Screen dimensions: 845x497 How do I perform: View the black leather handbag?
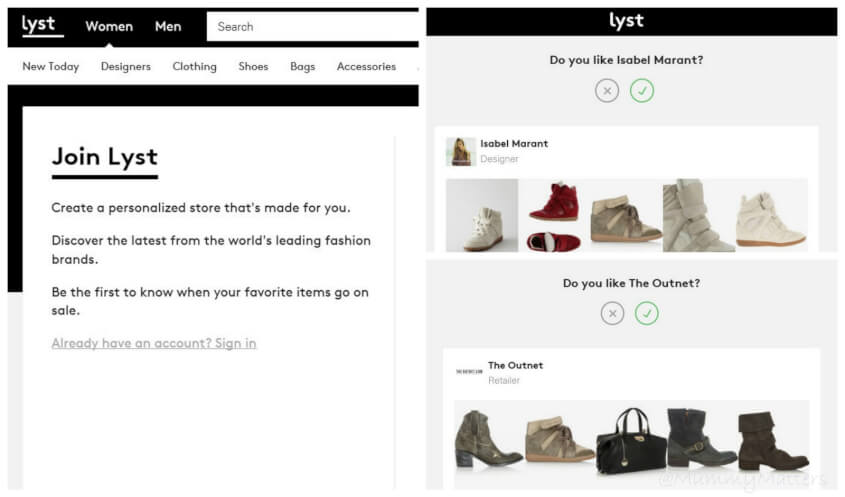[x=632, y=441]
